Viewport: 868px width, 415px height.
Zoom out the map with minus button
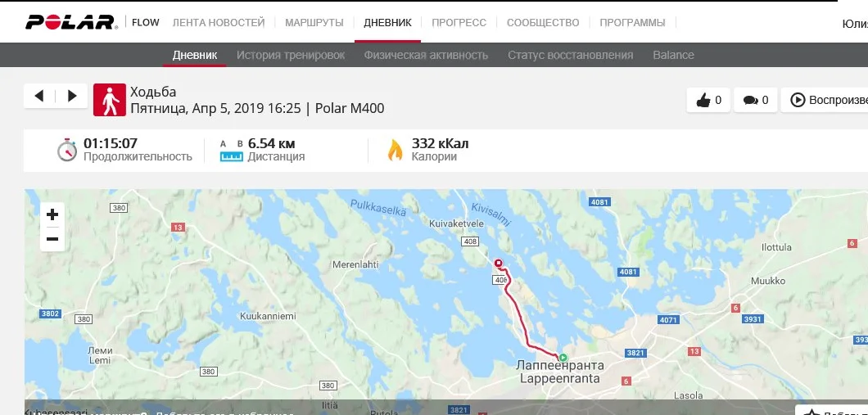pos(52,239)
